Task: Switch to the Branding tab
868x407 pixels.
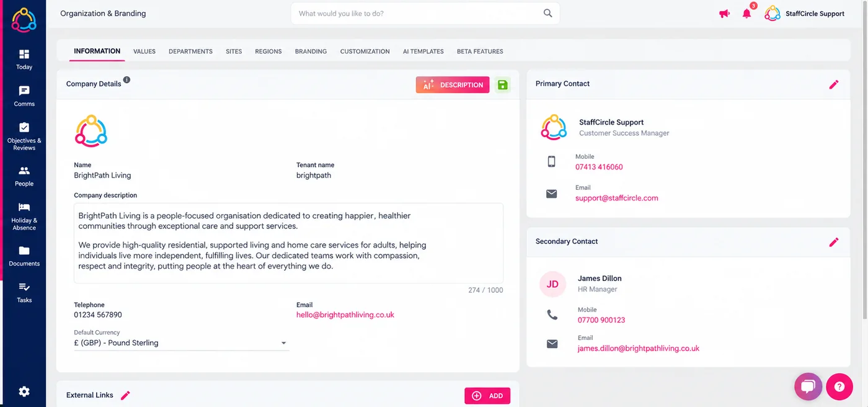Action: (311, 51)
